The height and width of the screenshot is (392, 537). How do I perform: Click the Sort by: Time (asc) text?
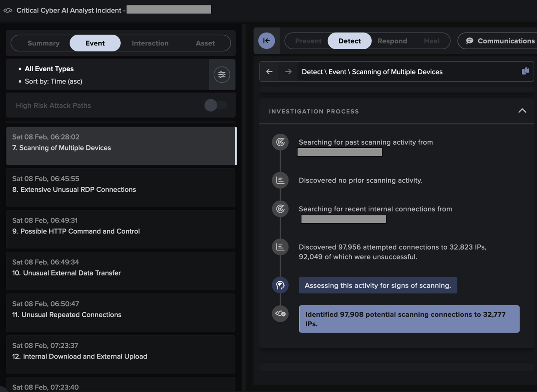point(53,81)
